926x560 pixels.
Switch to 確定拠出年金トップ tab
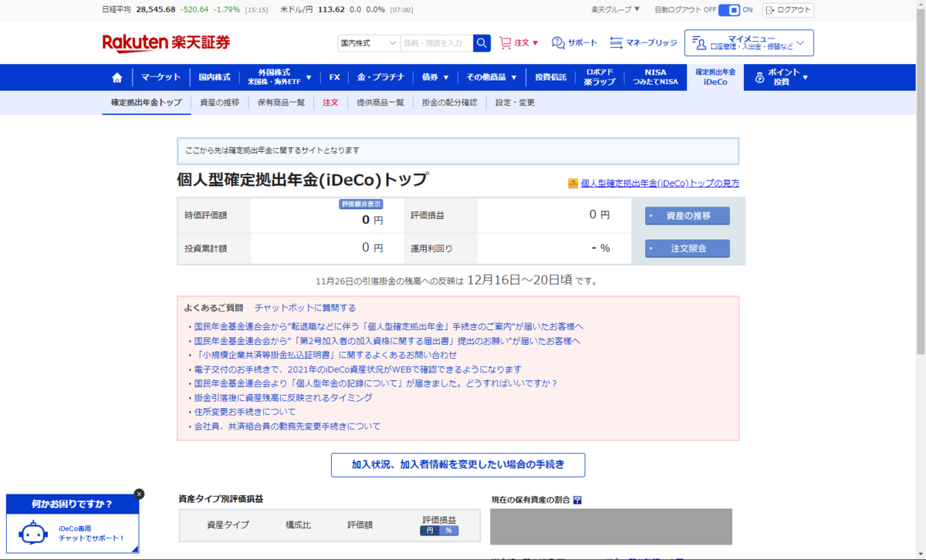(147, 103)
